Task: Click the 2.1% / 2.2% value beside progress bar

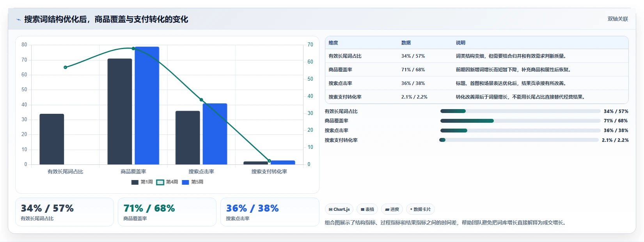Action: (x=615, y=140)
